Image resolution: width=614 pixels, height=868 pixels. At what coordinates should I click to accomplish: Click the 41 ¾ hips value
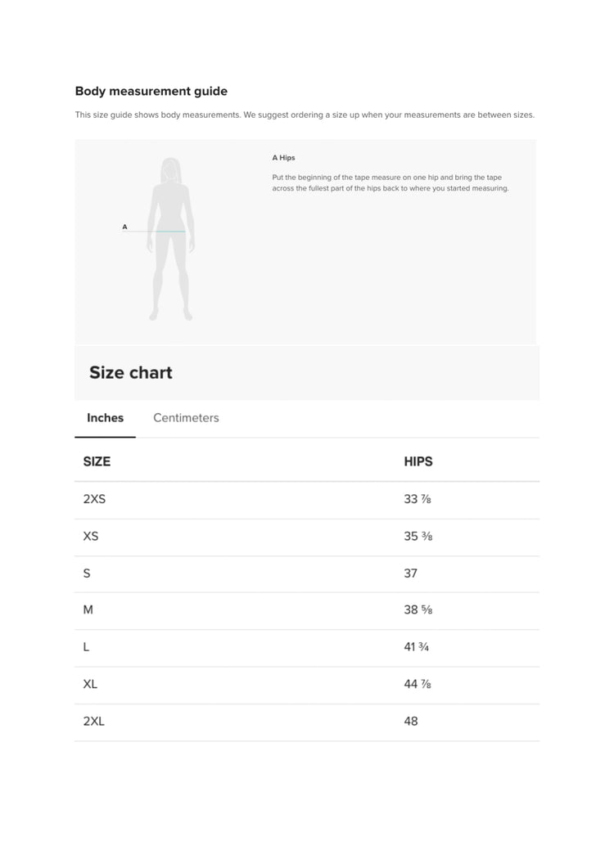(416, 647)
